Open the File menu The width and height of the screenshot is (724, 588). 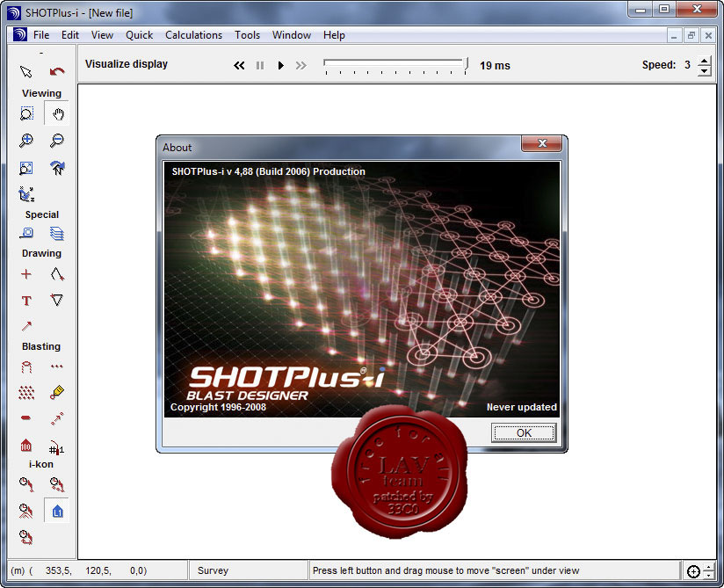click(x=41, y=35)
